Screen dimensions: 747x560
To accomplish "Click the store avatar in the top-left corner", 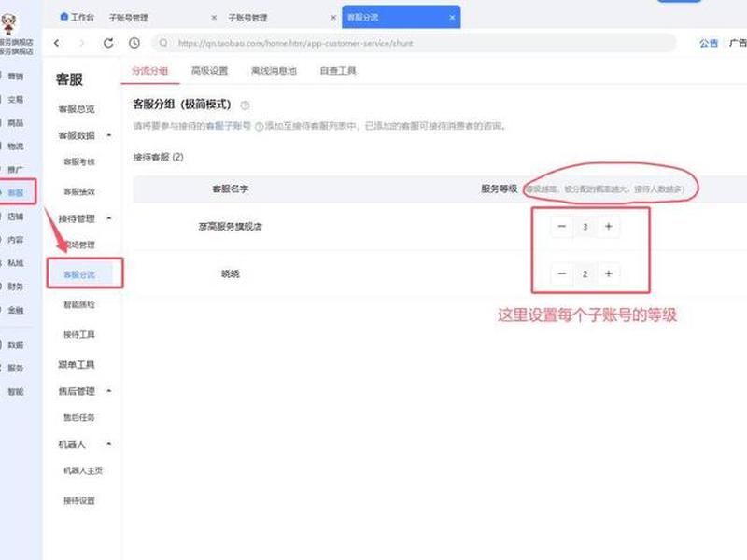I will (x=8, y=22).
